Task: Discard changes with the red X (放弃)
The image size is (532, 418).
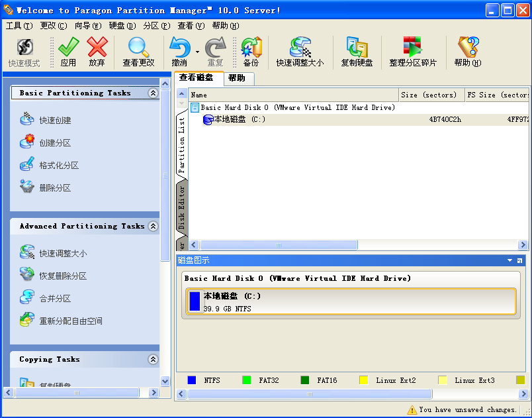Action: [97, 52]
